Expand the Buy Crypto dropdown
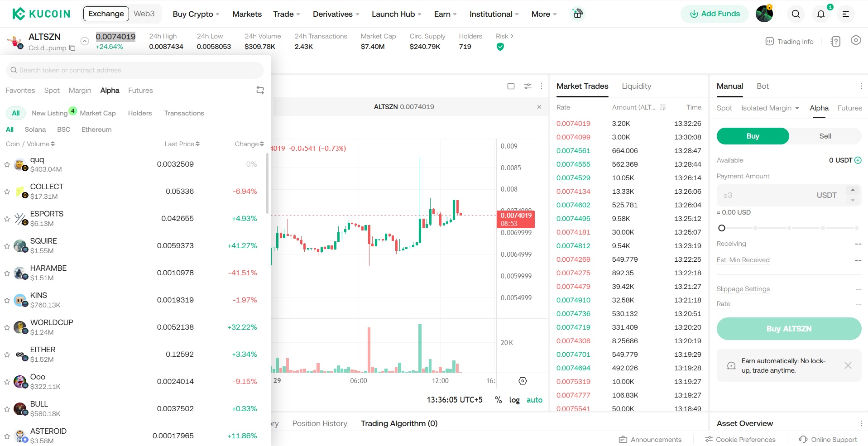The width and height of the screenshot is (868, 446). [196, 14]
